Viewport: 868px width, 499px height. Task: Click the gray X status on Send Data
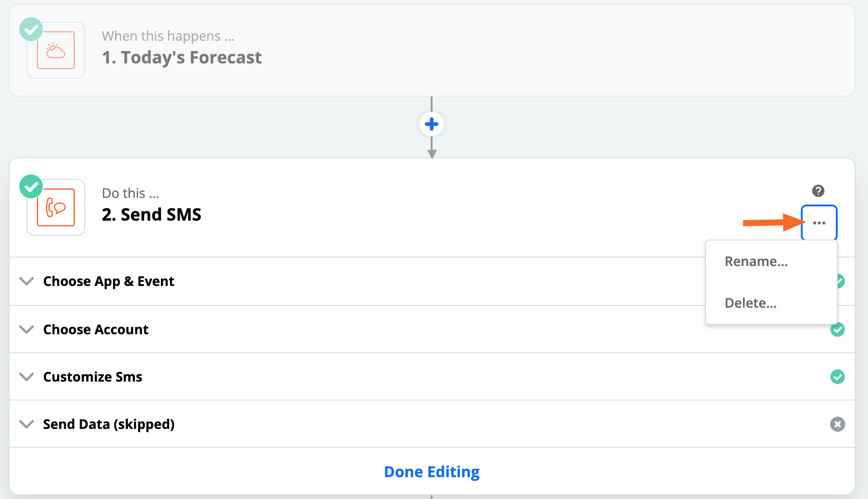click(837, 424)
